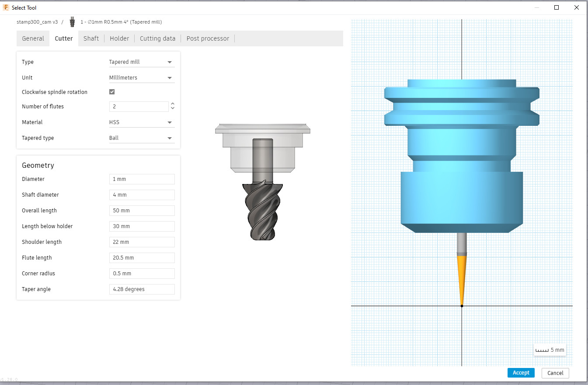Increase the Number of flutes stepper
Viewport: 588px width, 385px height.
173,104
